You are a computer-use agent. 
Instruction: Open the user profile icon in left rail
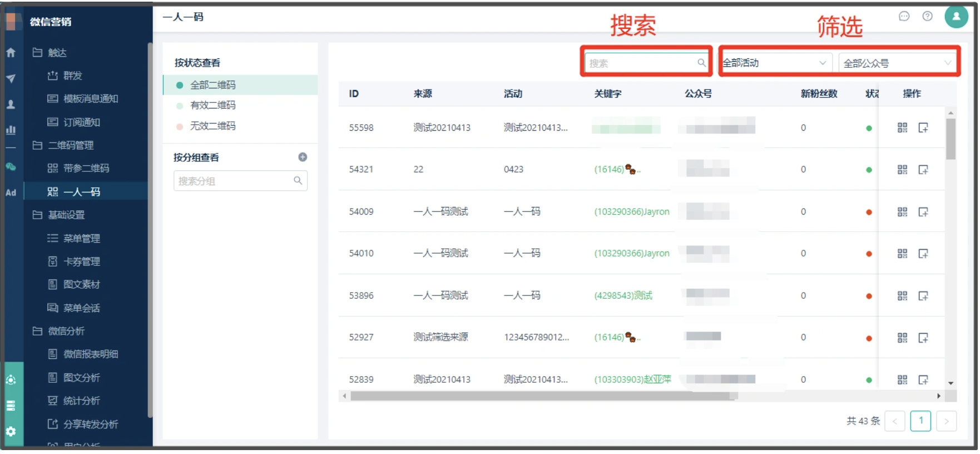[11, 104]
